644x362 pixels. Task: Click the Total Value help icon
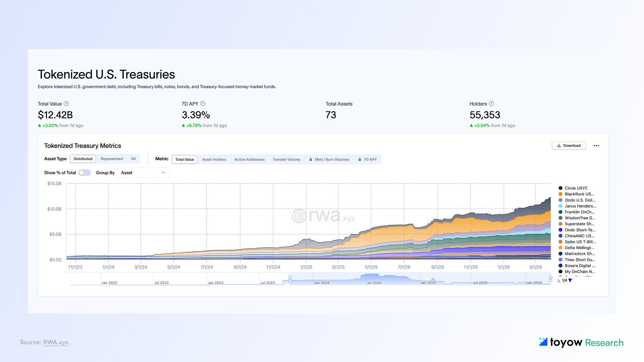coord(66,104)
